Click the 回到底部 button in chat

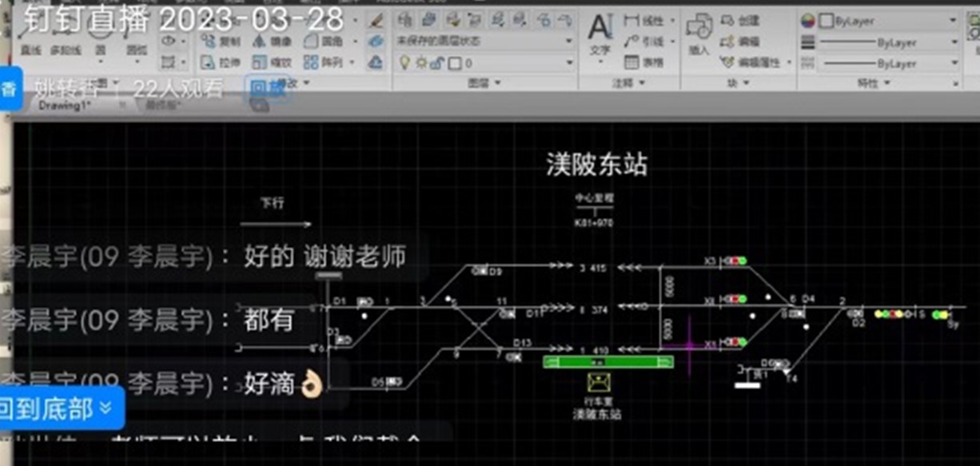click(61, 408)
